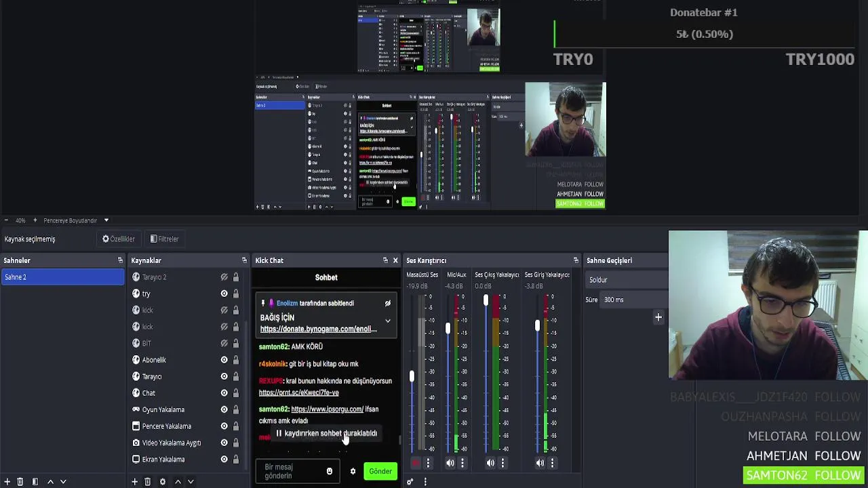Open Ses Giriş Yakalayıcı three-dot menu

coord(552,463)
